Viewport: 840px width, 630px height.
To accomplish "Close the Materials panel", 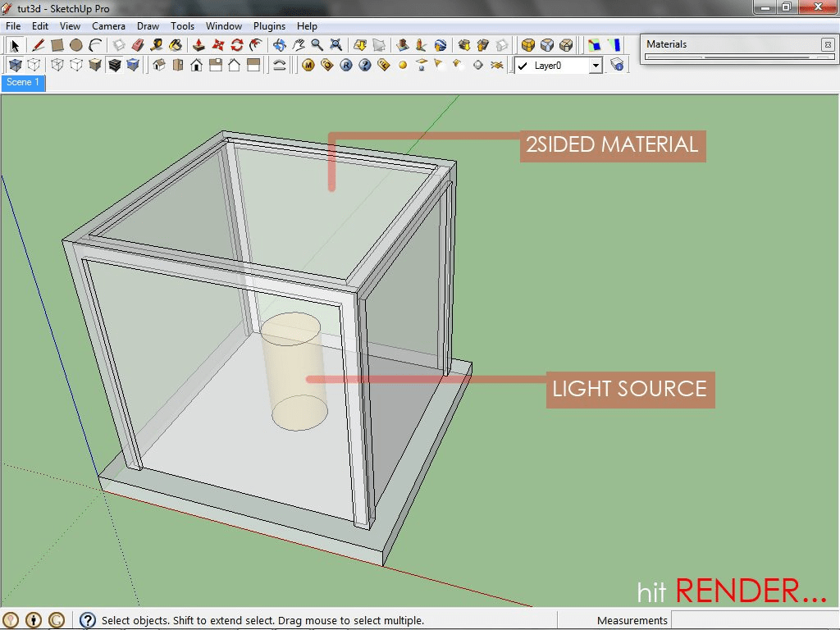I will pos(828,44).
